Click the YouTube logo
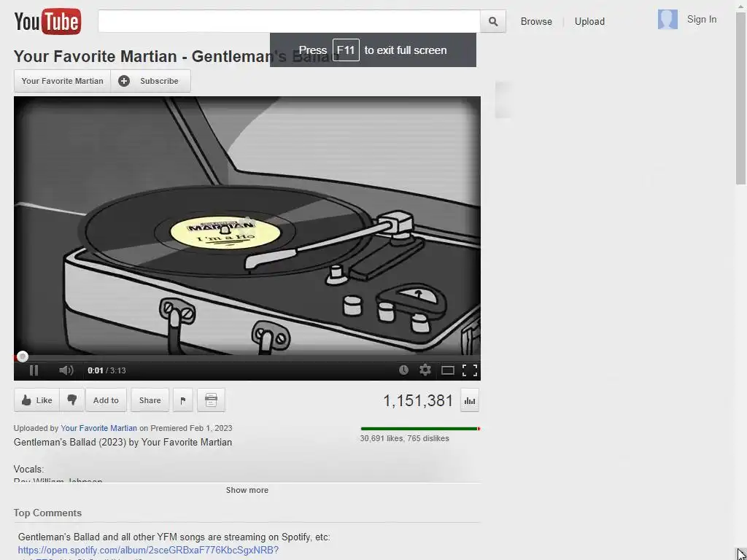747x560 pixels. pos(47,21)
